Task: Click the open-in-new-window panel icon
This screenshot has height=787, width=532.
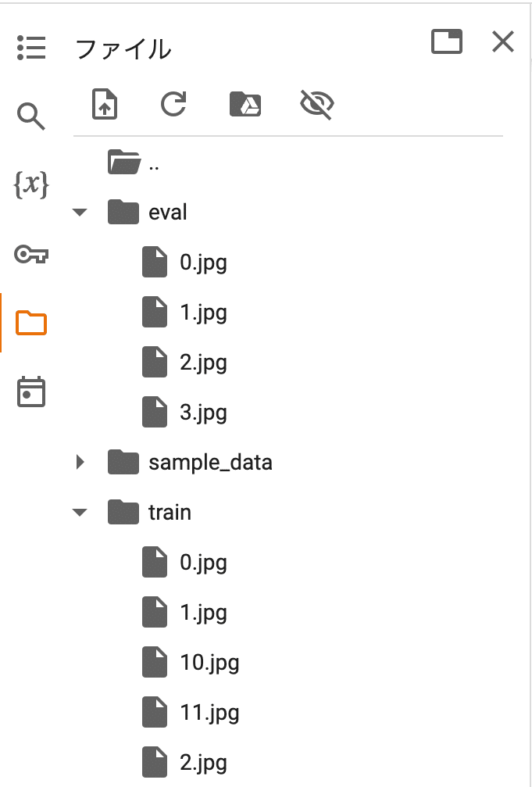Action: [x=447, y=42]
